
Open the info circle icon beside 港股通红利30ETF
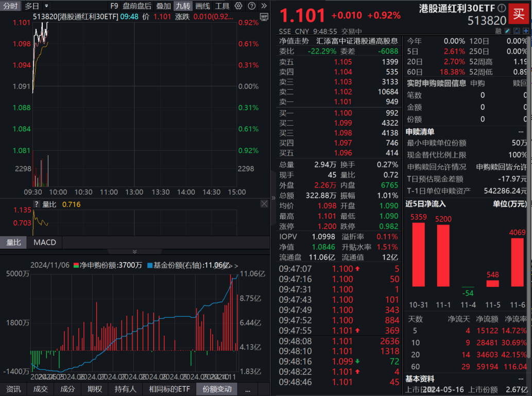pos(502,8)
